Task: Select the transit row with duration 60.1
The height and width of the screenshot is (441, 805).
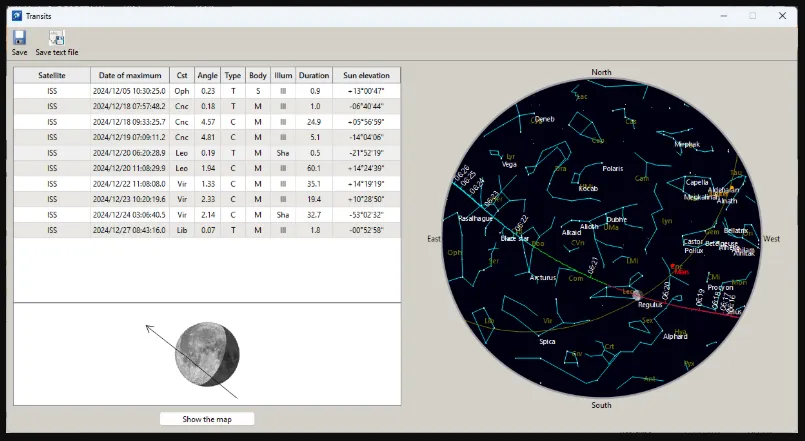Action: click(x=207, y=168)
